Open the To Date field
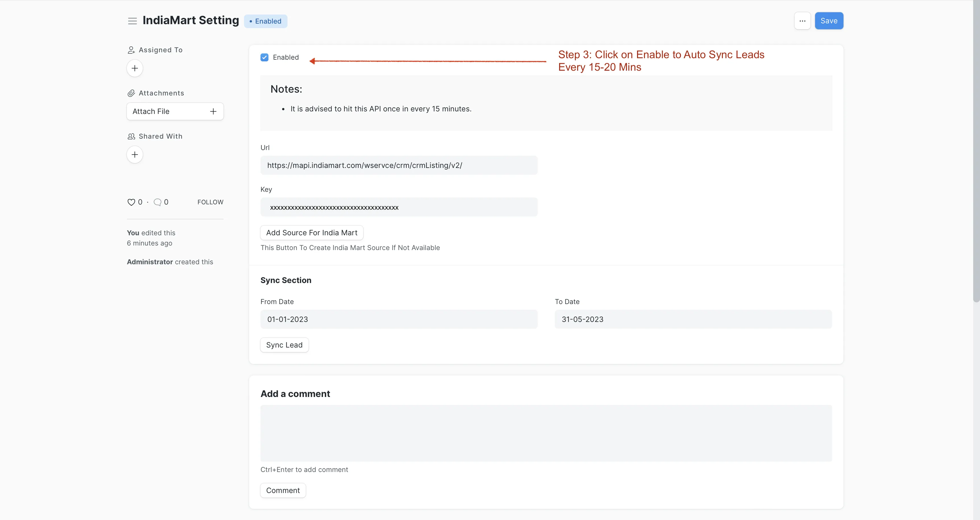The width and height of the screenshot is (980, 520). [693, 319]
